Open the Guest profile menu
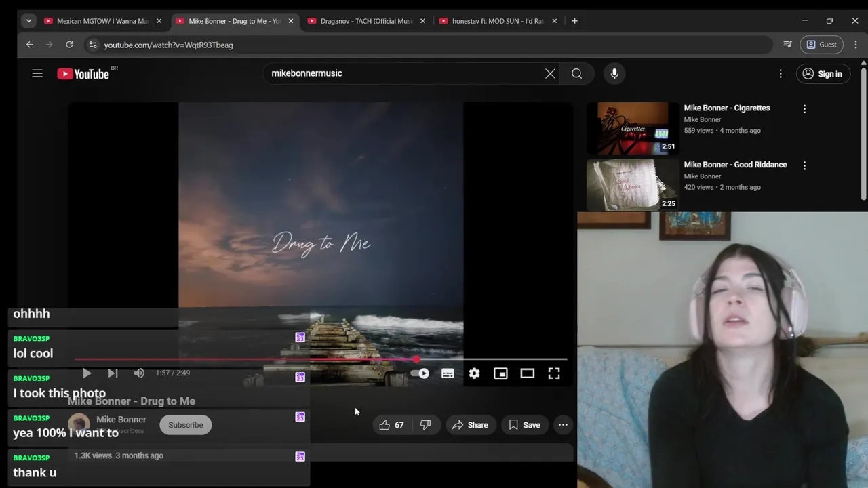The image size is (868, 488). pyautogui.click(x=821, y=45)
